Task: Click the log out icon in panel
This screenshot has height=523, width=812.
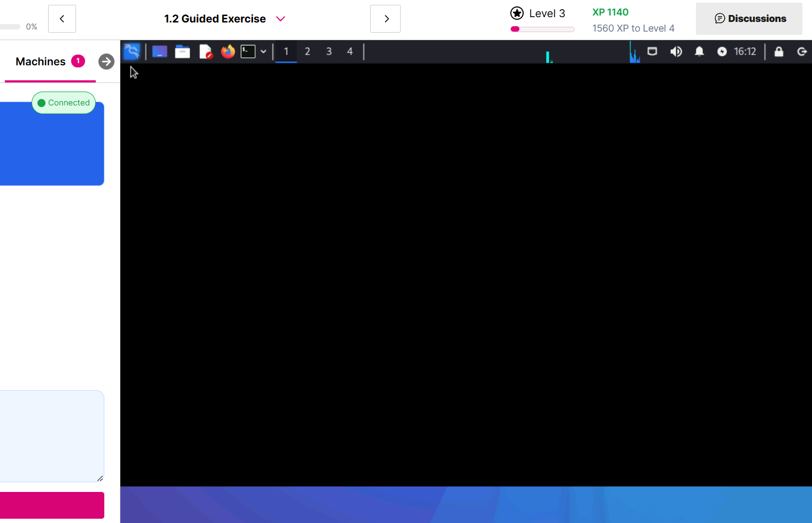Action: point(802,51)
